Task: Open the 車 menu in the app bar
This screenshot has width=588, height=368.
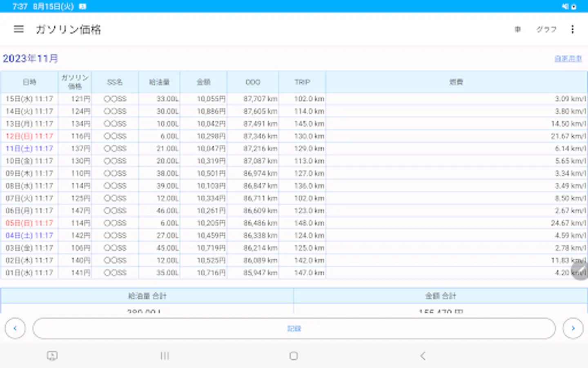Action: click(x=518, y=29)
